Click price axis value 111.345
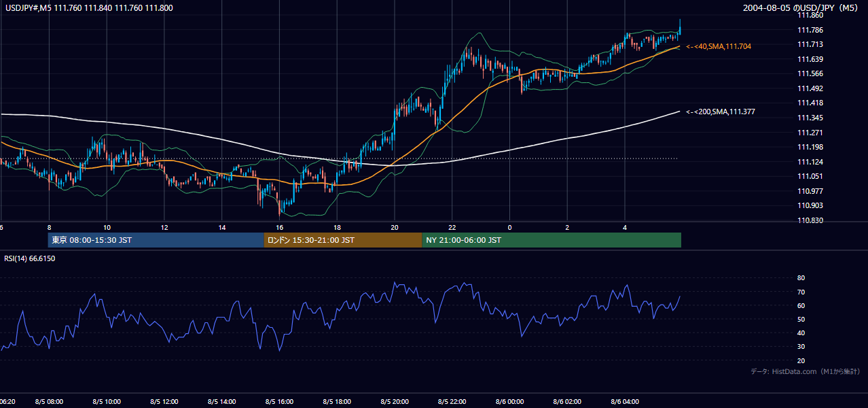 click(x=810, y=118)
